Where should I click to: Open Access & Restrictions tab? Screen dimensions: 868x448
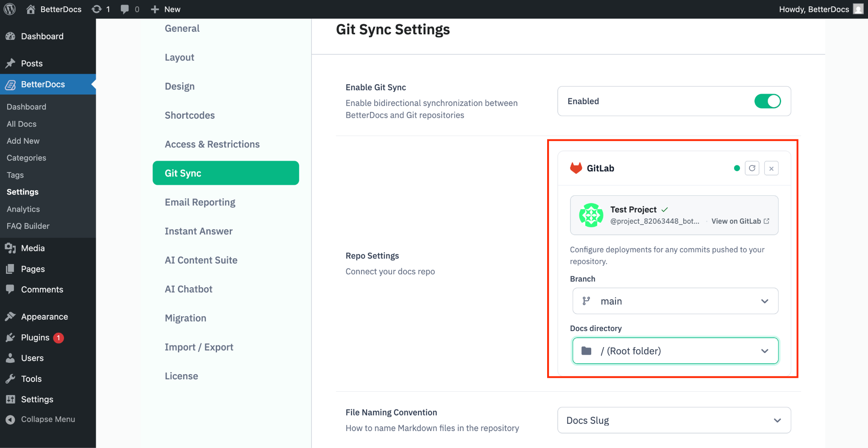[x=212, y=144]
